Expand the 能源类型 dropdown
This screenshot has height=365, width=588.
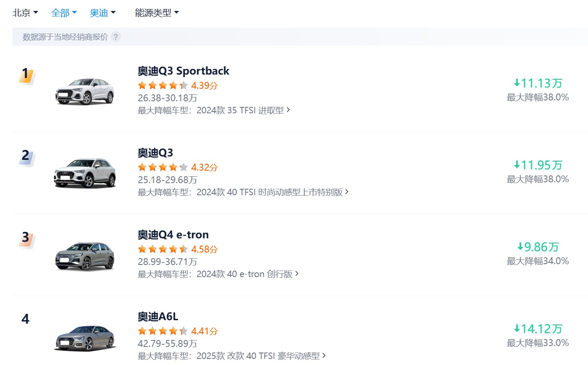pyautogui.click(x=157, y=13)
